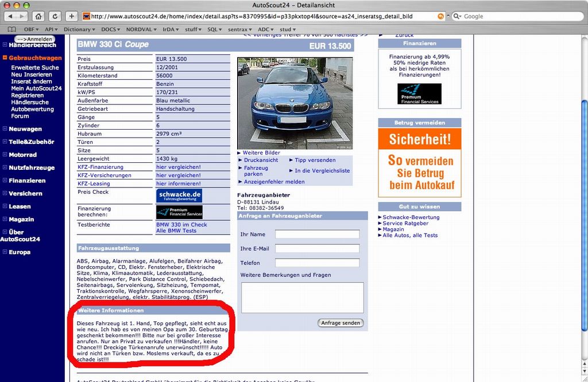
Task: Go back with the back arrow
Action: point(10,16)
